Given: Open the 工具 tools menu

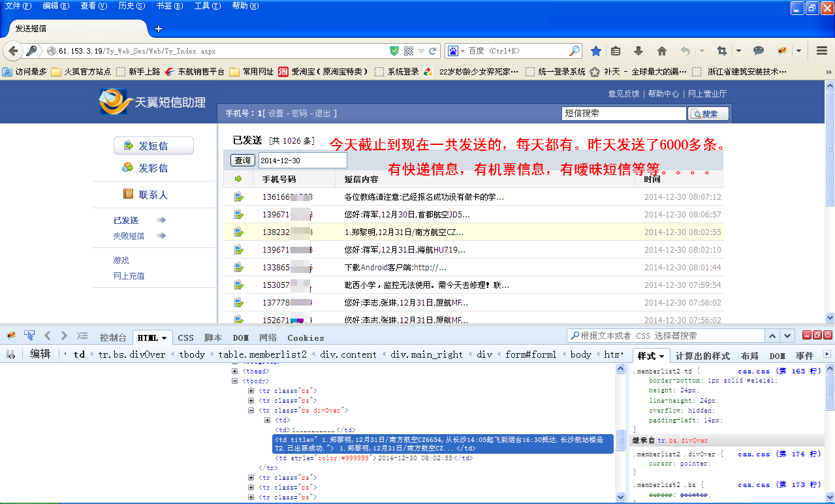Looking at the screenshot, I should [207, 6].
